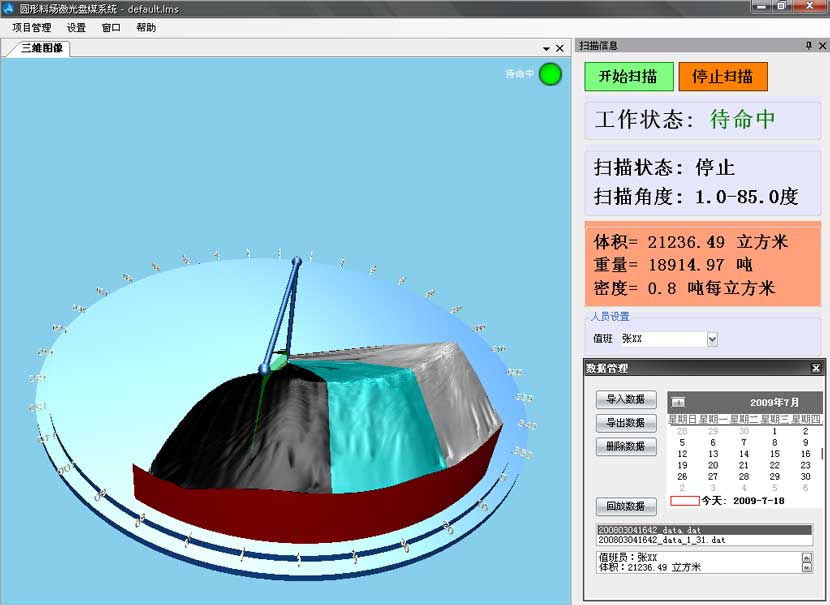The image size is (830, 605).
Task: Open the 值班 personnel dropdown
Action: 712,339
